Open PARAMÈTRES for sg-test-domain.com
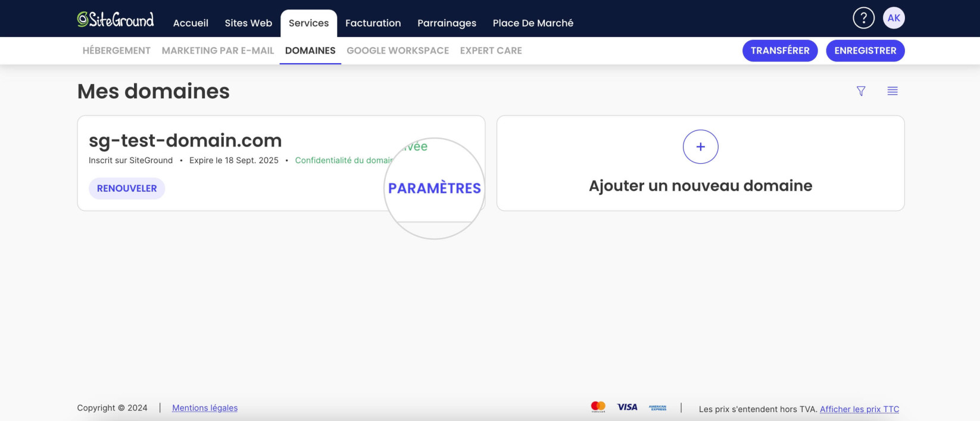 coord(435,188)
